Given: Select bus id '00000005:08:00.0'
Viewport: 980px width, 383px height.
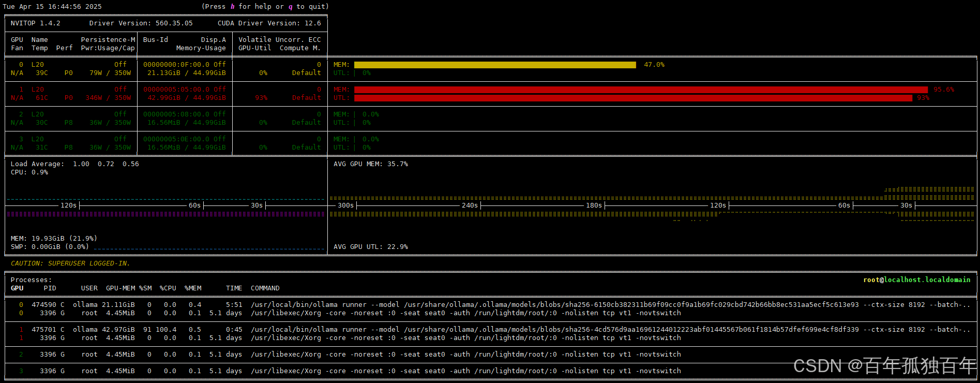Looking at the screenshot, I should click(x=176, y=114).
